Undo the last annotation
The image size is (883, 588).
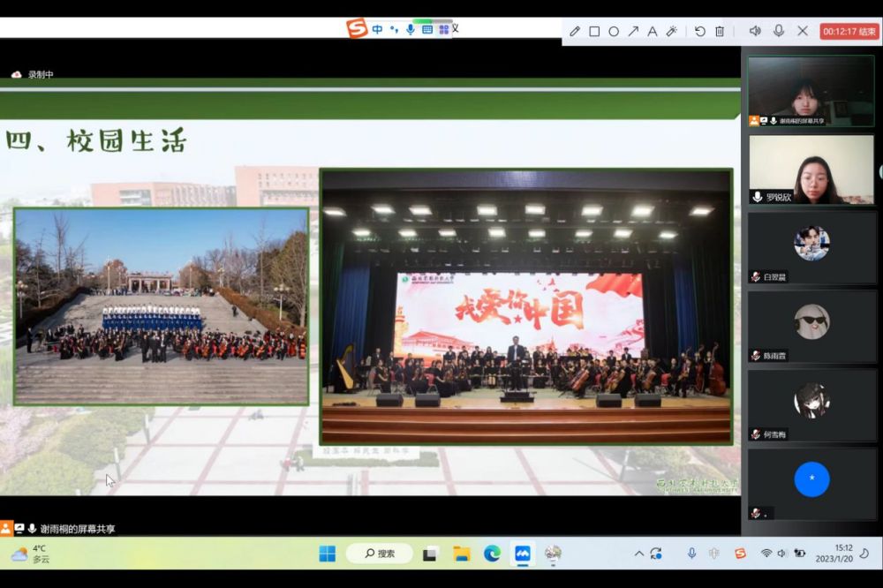(x=699, y=31)
